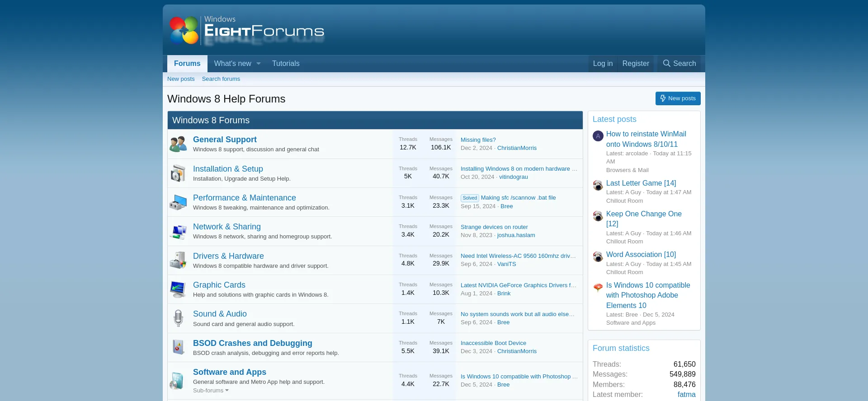The image size is (868, 401).
Task: Open BSOD Crashes and Debugging forum
Action: [x=253, y=343]
